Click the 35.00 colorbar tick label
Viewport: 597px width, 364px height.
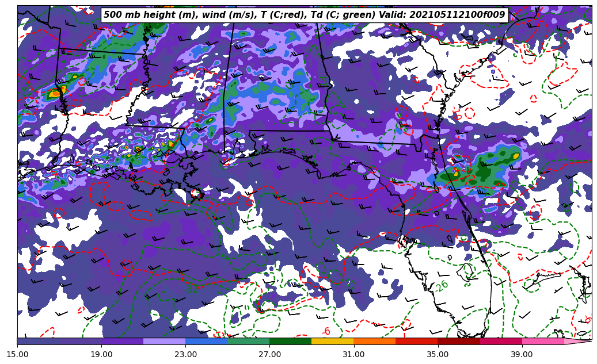pyautogui.click(x=438, y=355)
